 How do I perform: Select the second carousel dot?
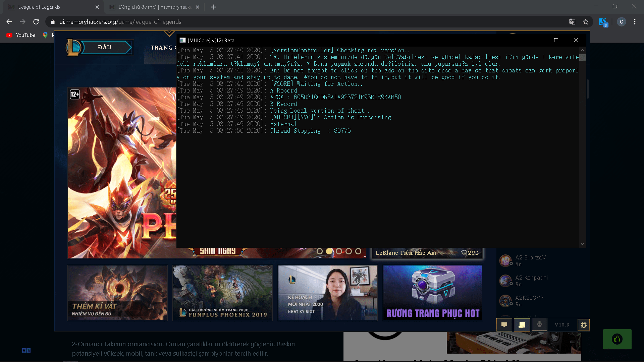tap(329, 251)
